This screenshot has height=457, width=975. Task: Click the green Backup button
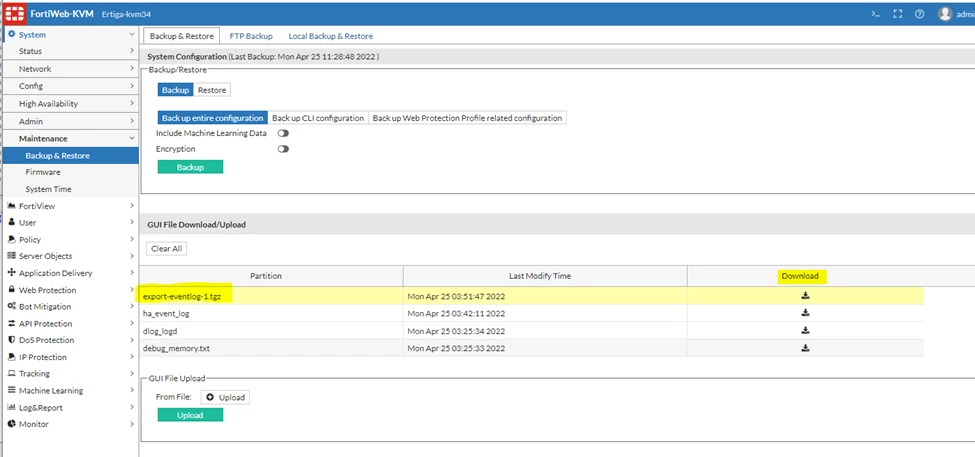[x=190, y=167]
